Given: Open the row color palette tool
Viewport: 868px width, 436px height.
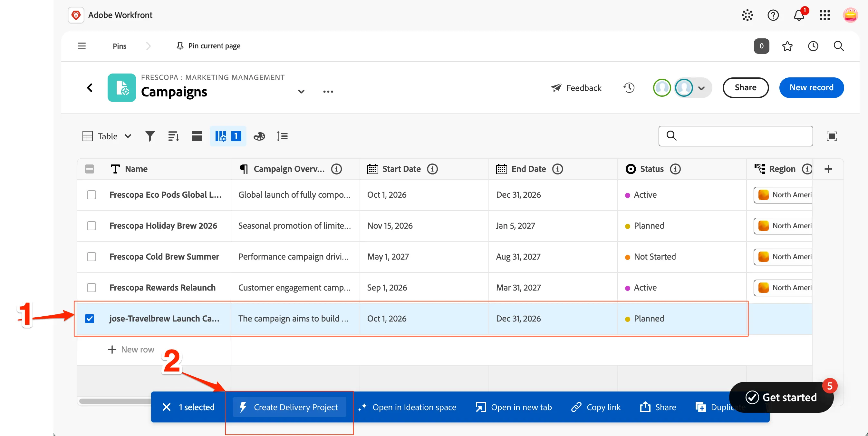Looking at the screenshot, I should [x=259, y=136].
